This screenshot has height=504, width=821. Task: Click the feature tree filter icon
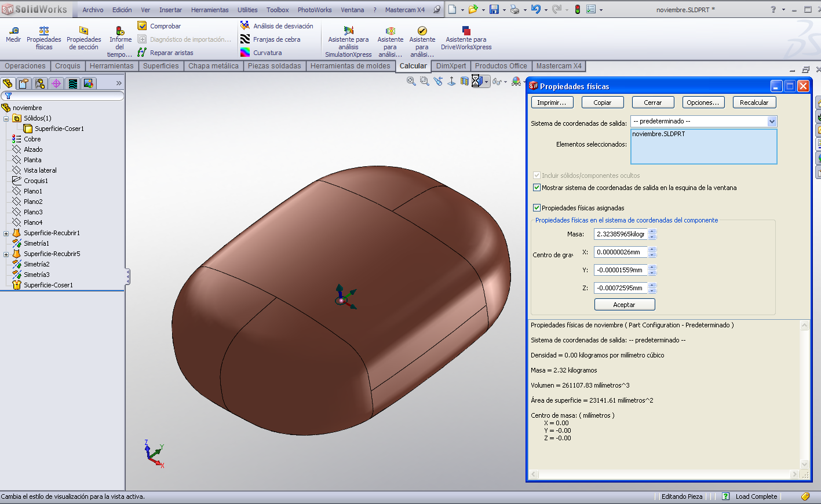pyautogui.click(x=8, y=96)
